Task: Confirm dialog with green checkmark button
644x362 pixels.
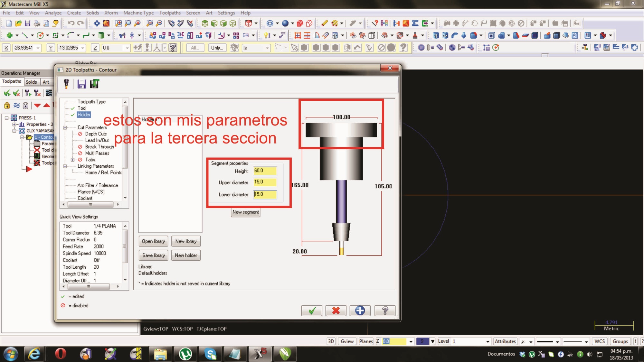Action: pyautogui.click(x=312, y=311)
